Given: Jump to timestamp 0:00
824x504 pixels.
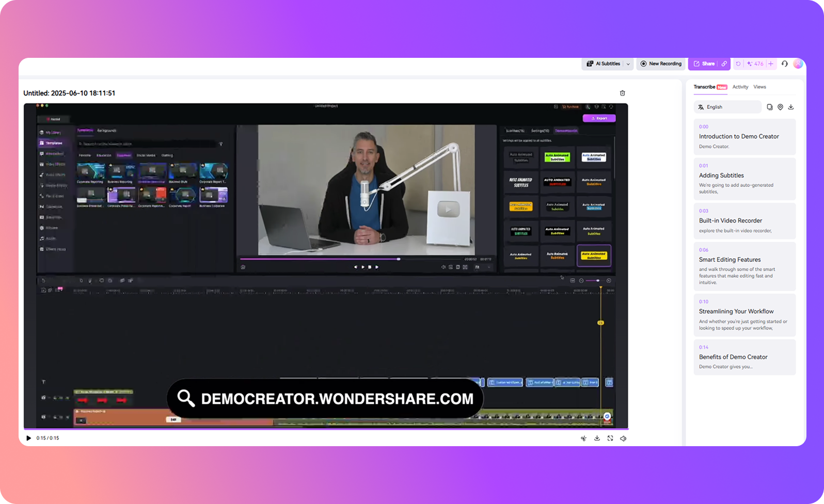Looking at the screenshot, I should click(704, 127).
